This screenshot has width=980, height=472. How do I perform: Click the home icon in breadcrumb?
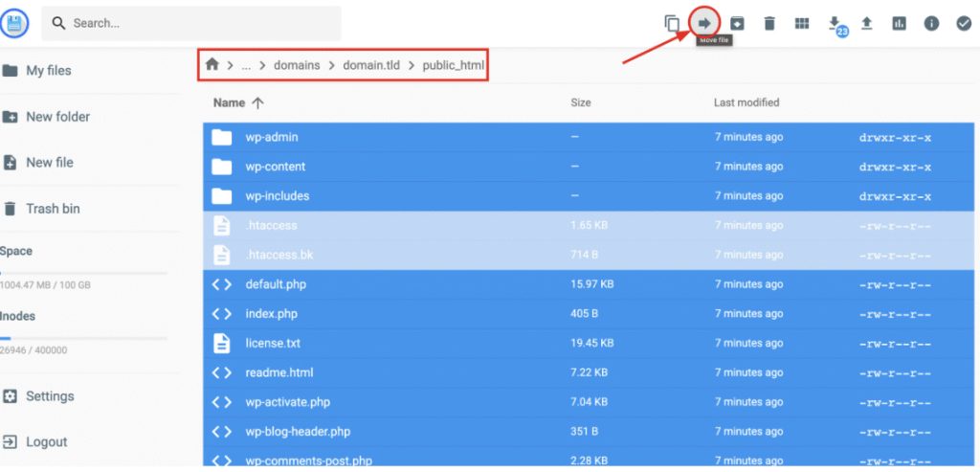pos(212,65)
